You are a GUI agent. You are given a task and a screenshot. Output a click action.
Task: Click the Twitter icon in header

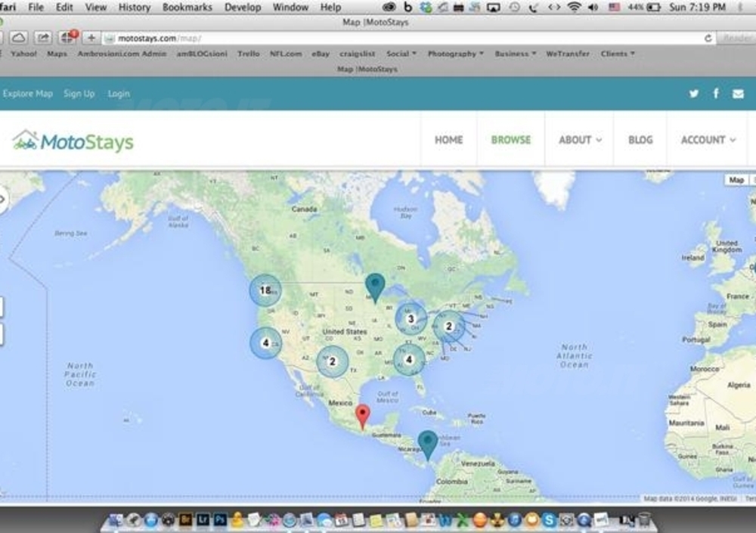tap(693, 94)
